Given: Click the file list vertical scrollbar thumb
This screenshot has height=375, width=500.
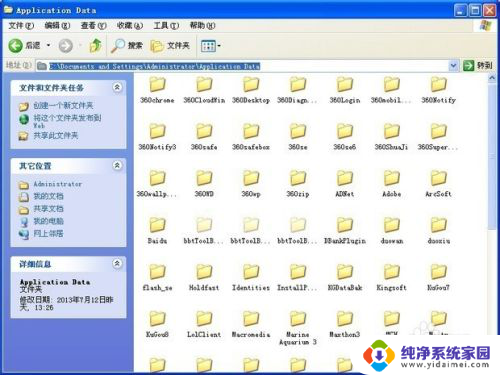Looking at the screenshot, I should (x=492, y=157).
